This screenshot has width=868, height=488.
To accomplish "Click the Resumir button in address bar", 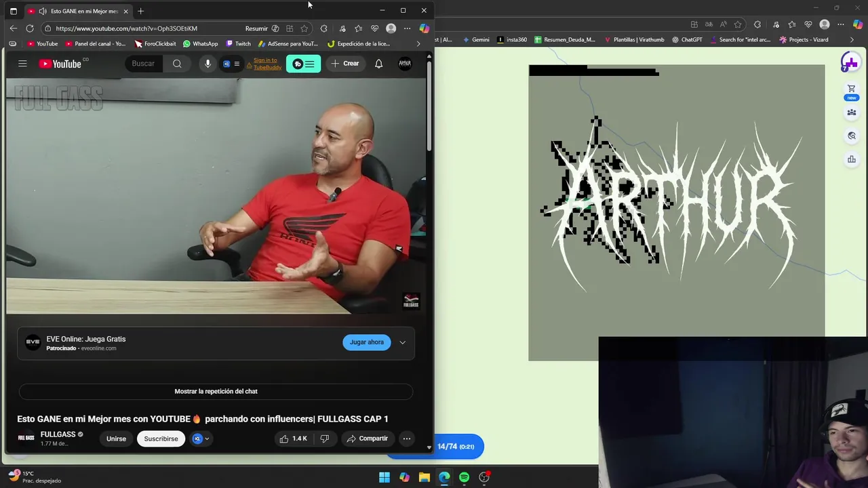I will click(262, 28).
